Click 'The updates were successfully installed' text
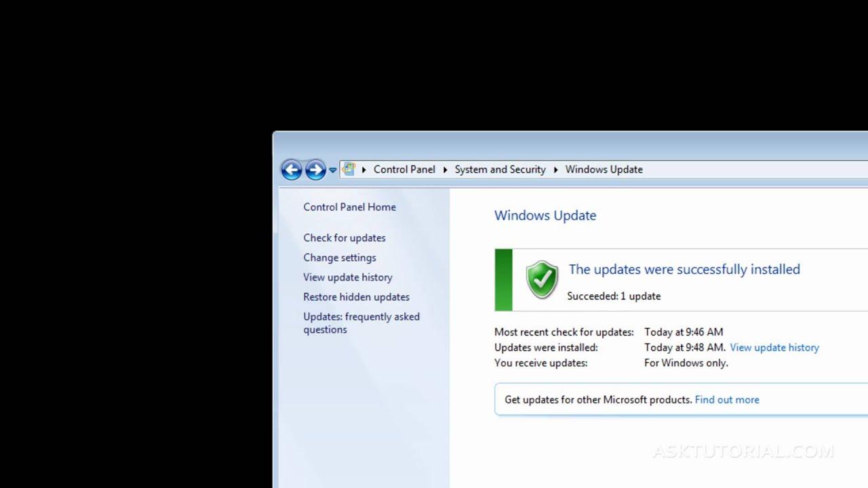 684,269
